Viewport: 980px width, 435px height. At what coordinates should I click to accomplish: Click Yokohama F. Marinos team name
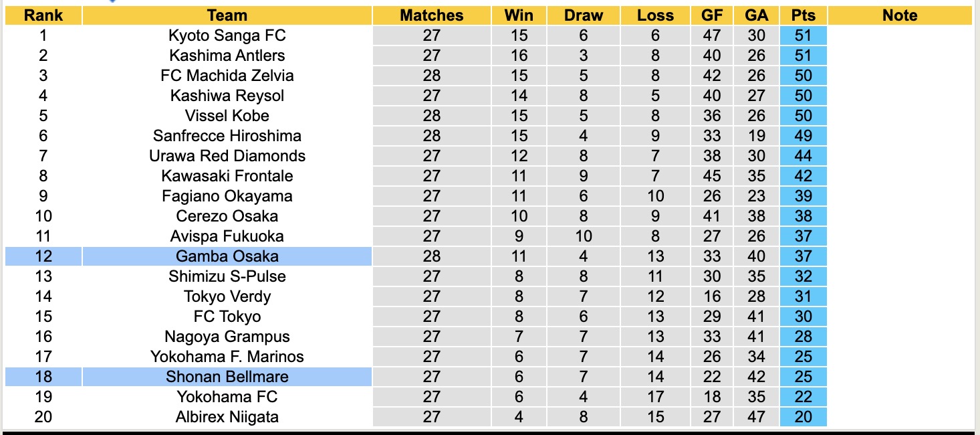click(227, 357)
